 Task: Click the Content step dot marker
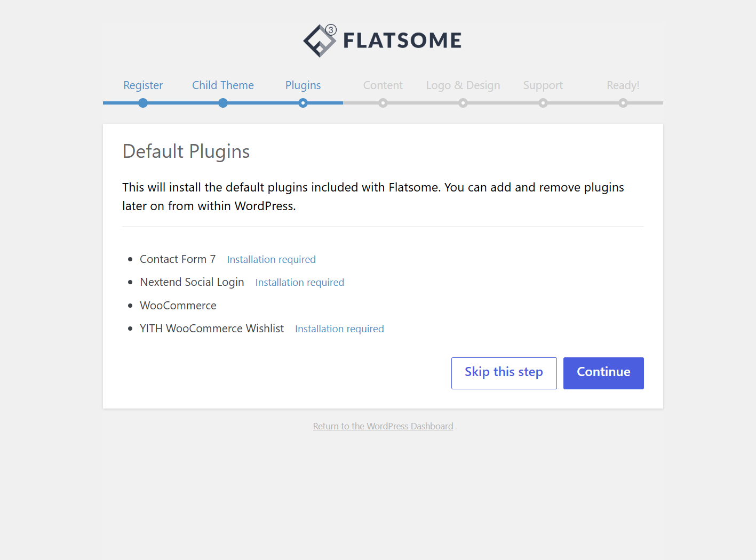[383, 103]
